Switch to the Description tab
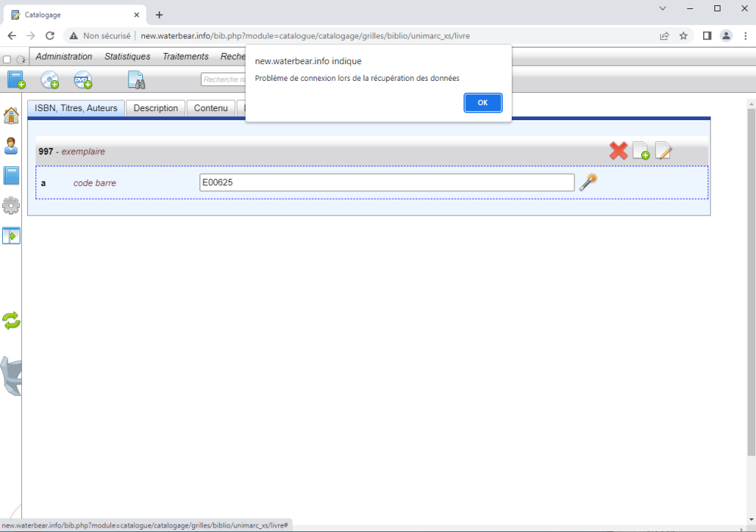This screenshot has width=756, height=532. [x=156, y=108]
